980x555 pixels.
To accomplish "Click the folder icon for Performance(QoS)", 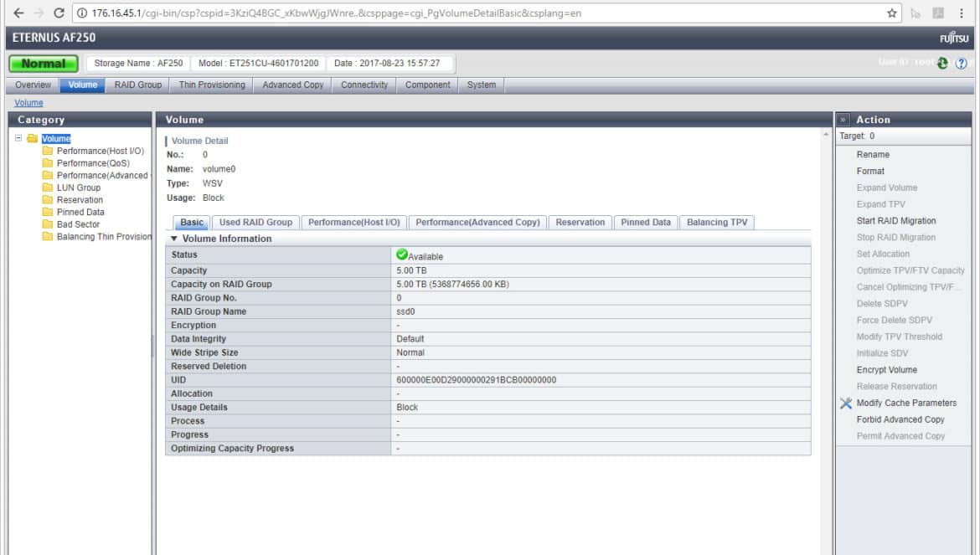I will point(48,163).
